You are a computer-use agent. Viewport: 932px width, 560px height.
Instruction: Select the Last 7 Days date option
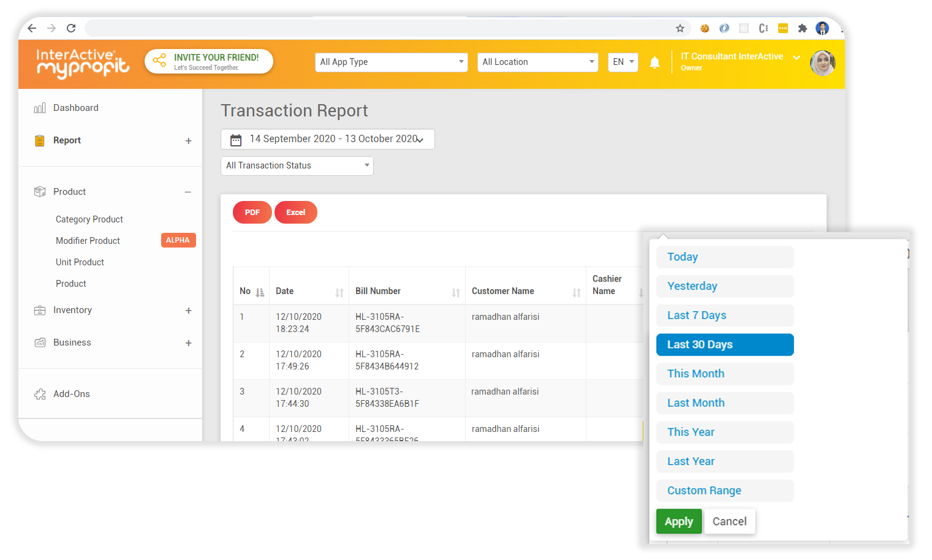[x=724, y=315]
